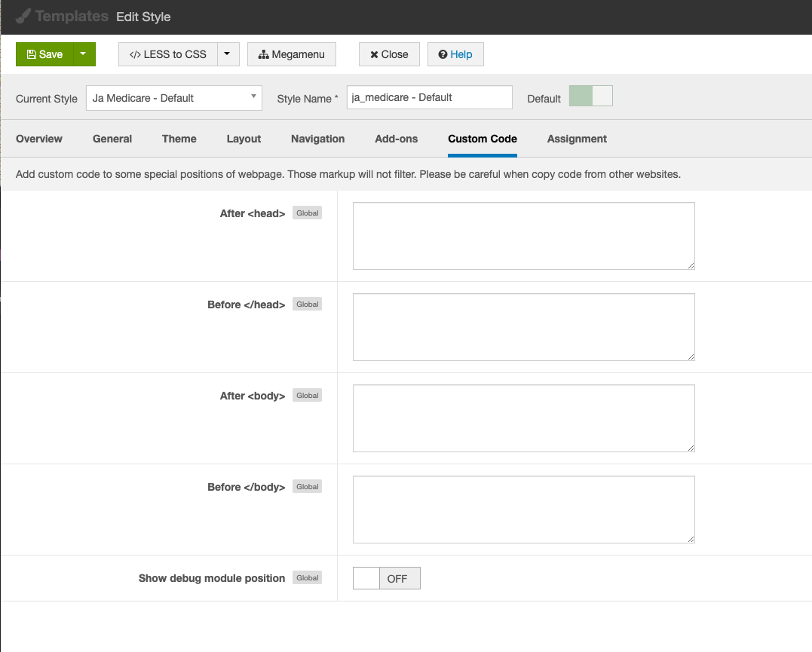Screen dimensions: 812x652
Task: Click the Global badge beside After <body>
Action: [x=307, y=396]
